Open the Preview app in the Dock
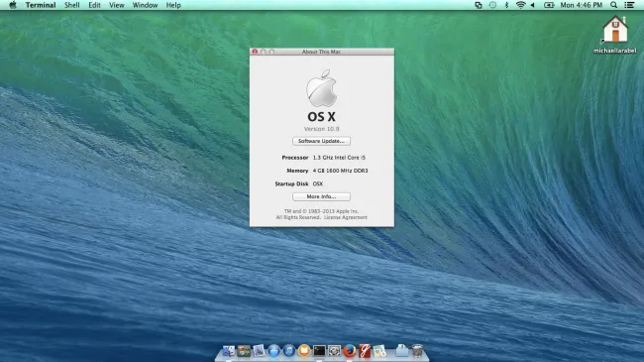Screen dimensions: 644x362 pyautogui.click(x=259, y=351)
